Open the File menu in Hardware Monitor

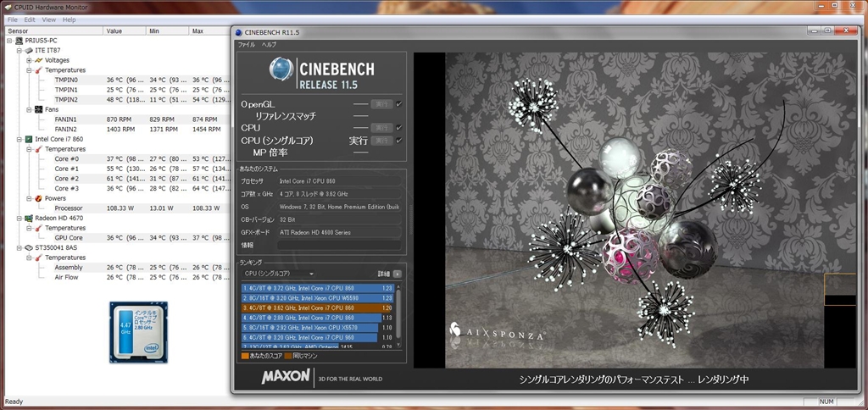[12, 20]
